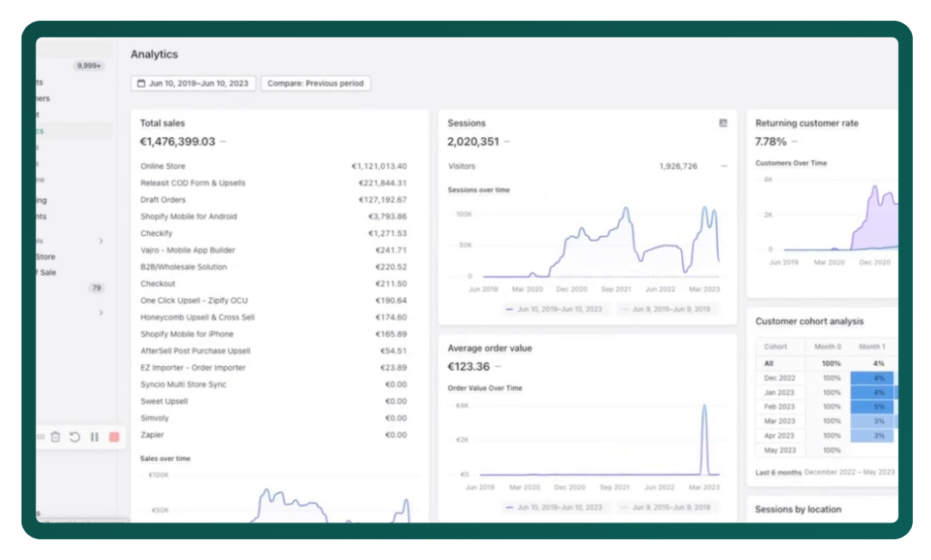Open the report icon on Sessions card
This screenshot has height=560, width=931.
point(723,123)
